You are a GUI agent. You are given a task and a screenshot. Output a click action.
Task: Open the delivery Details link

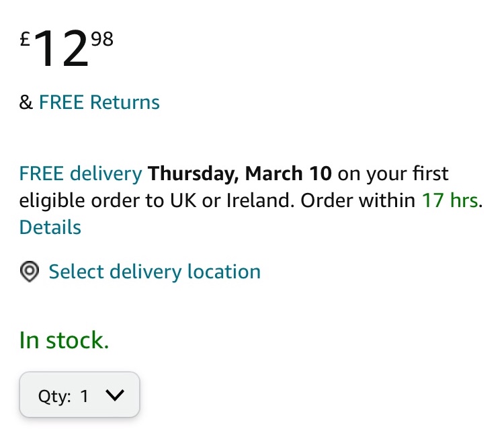50,227
